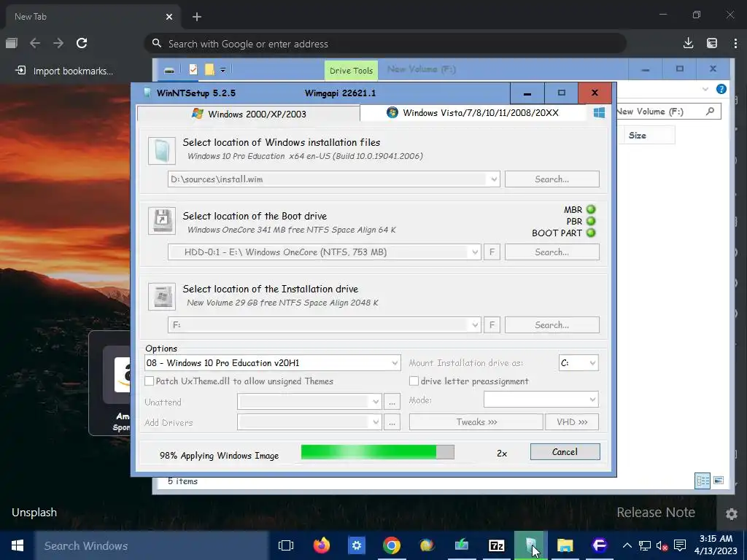Click the MBR green status light
The width and height of the screenshot is (747, 560).
point(591,209)
